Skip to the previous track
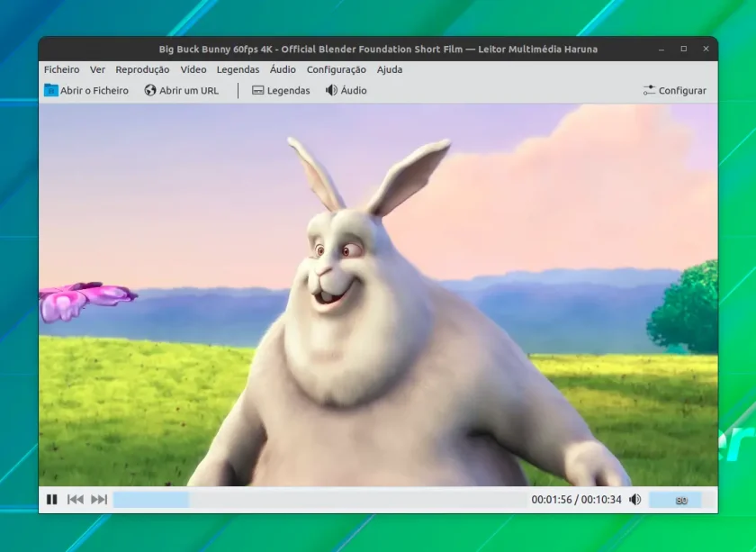Image resolution: width=756 pixels, height=552 pixels. click(x=76, y=500)
